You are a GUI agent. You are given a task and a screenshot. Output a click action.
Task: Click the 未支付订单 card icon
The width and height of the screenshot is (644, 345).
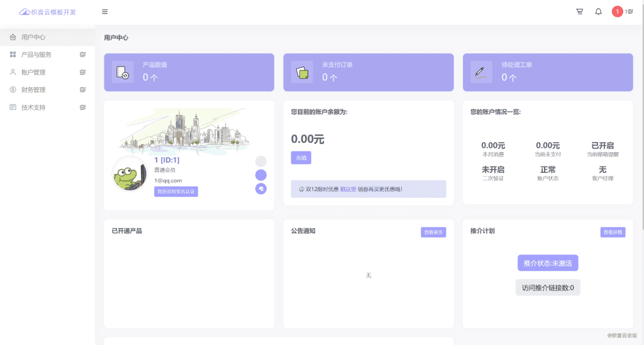point(302,72)
